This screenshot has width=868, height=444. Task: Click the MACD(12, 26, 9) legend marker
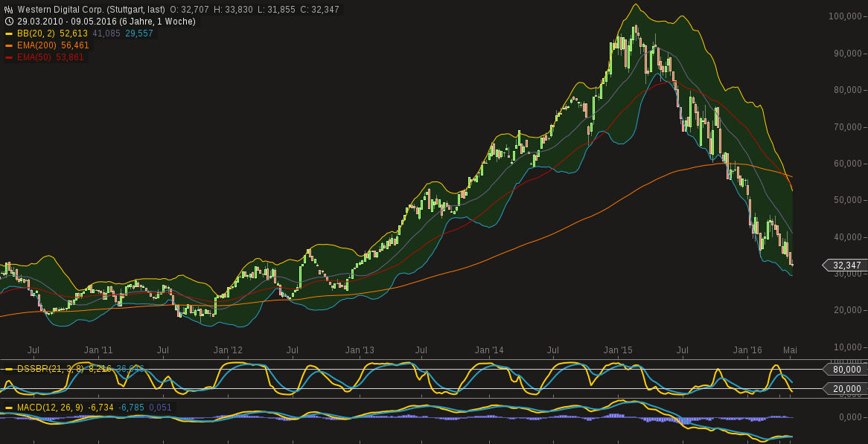9,408
